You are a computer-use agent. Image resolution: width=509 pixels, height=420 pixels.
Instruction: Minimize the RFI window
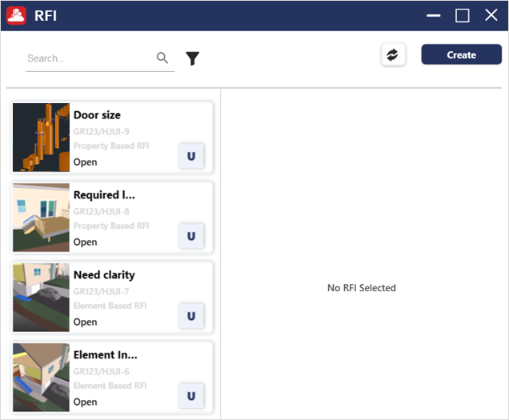pyautogui.click(x=433, y=15)
